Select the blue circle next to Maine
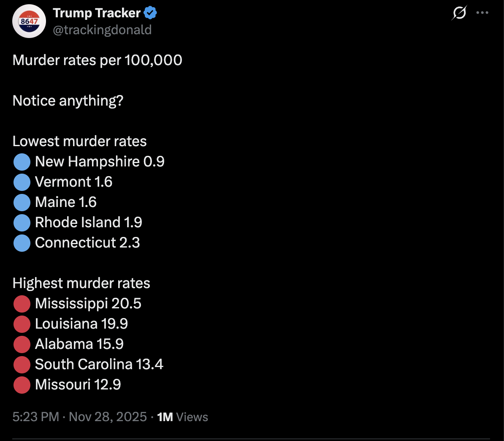Screen dimensions: 504x441 tap(22, 202)
